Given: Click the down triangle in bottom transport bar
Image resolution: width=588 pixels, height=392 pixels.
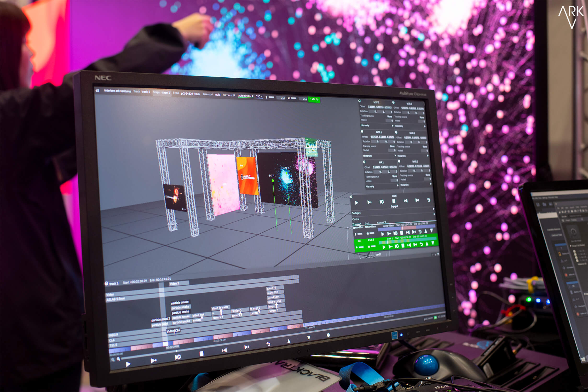Looking at the screenshot, I should point(309,338).
